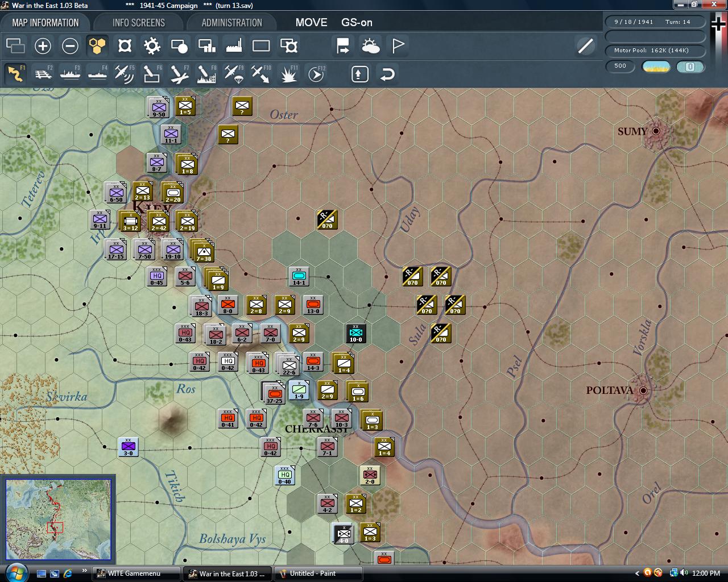Select F5 air recon mode icon

click(x=125, y=74)
